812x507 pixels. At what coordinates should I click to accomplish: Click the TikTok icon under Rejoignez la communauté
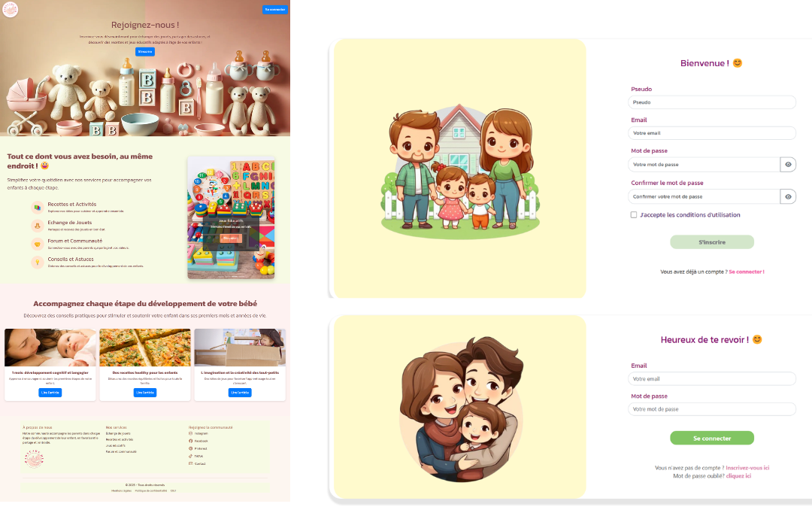pyautogui.click(x=190, y=456)
